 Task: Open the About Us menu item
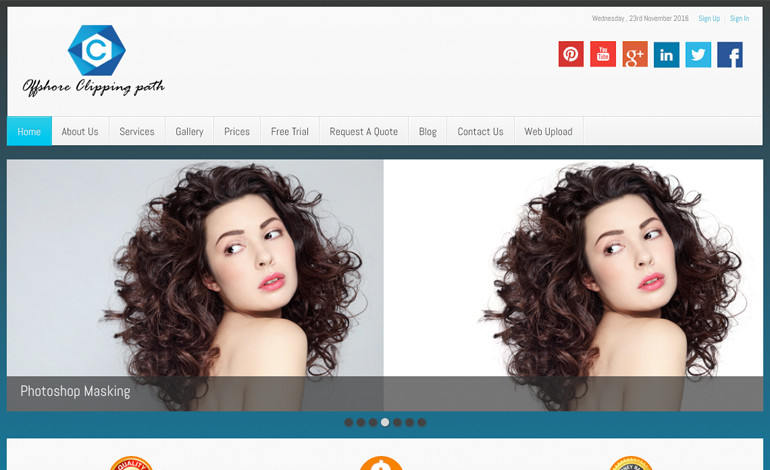pyautogui.click(x=80, y=131)
